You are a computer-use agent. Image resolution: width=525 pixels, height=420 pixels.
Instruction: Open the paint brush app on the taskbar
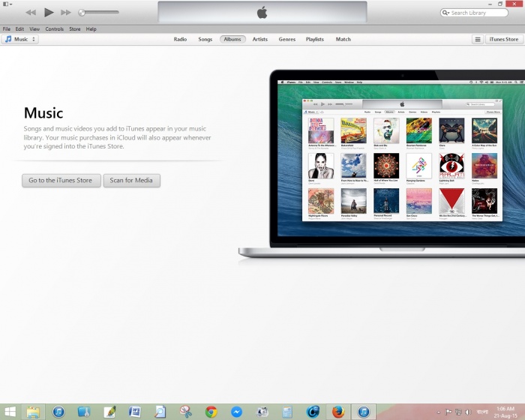pos(109,412)
